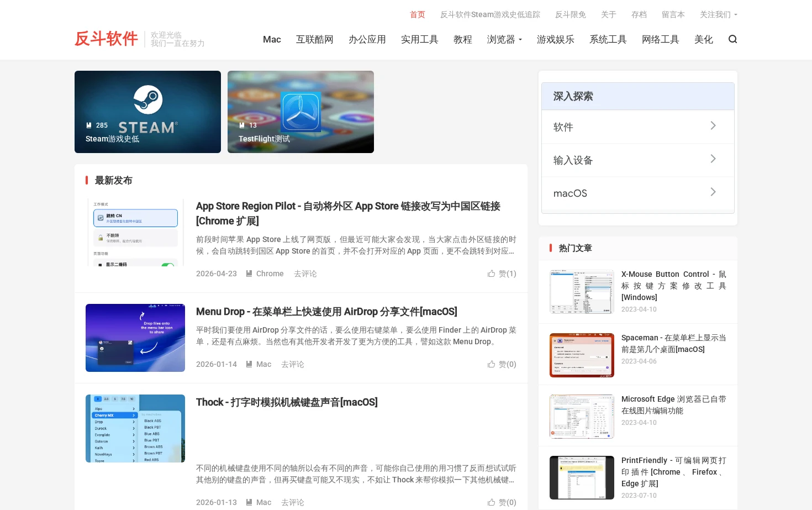Viewport: 812px width, 510px height.
Task: Select the 实用工具 navigation item
Action: click(x=420, y=39)
